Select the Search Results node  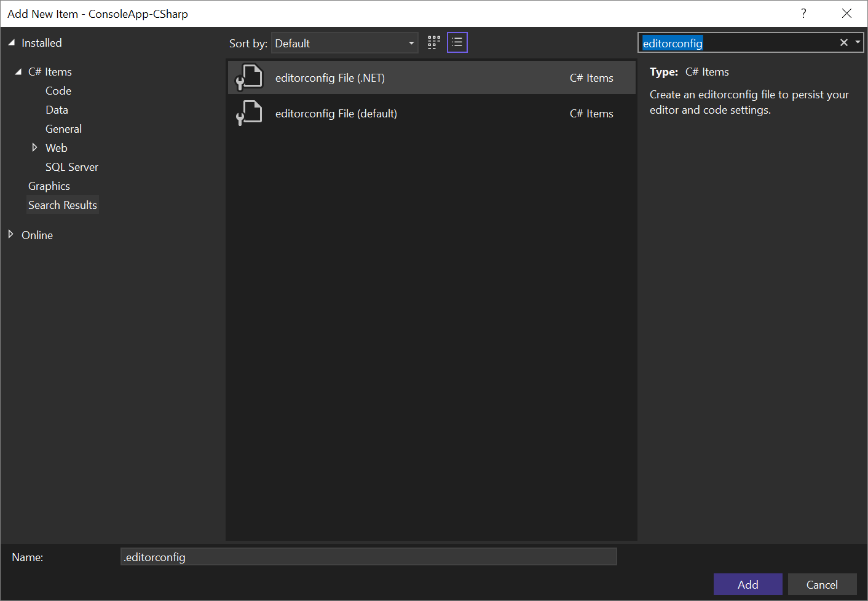point(63,205)
